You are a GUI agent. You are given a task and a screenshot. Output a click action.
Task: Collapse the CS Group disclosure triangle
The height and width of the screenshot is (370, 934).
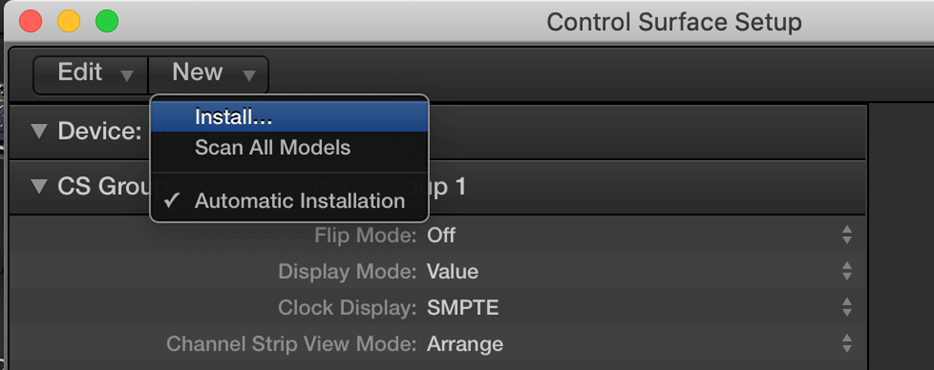click(x=39, y=187)
